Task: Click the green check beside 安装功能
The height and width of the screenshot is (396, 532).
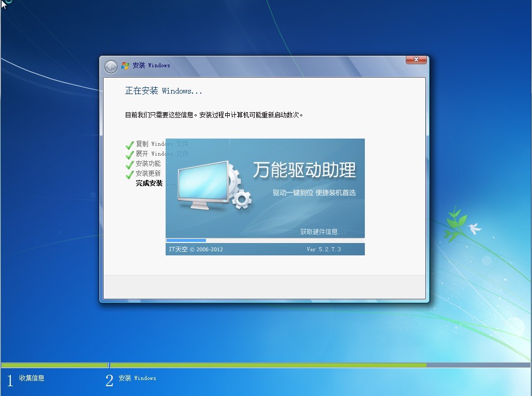Action: click(x=129, y=165)
